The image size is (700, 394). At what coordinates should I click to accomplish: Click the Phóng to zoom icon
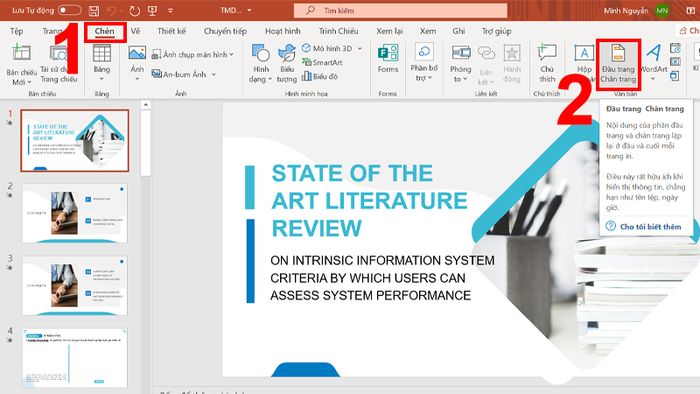[x=460, y=63]
